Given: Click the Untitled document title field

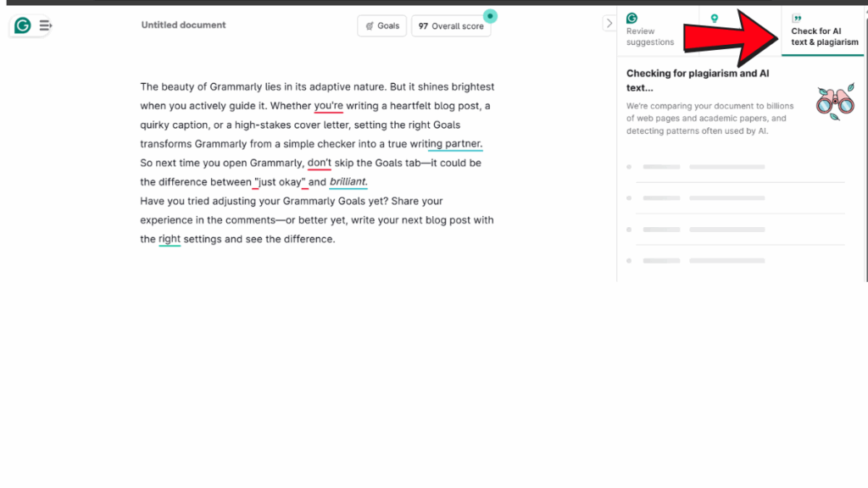Looking at the screenshot, I should coord(183,25).
